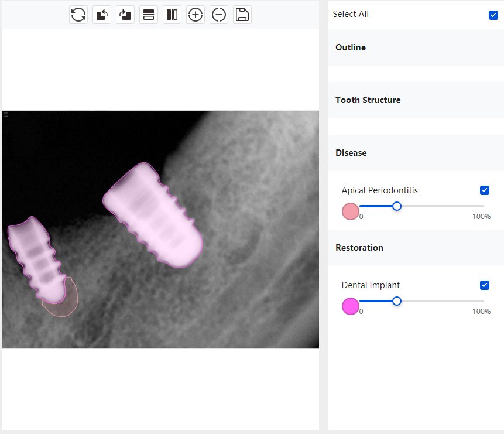Click the Apical Periodontitis opacity slider handle
504x434 pixels.
pyautogui.click(x=397, y=206)
